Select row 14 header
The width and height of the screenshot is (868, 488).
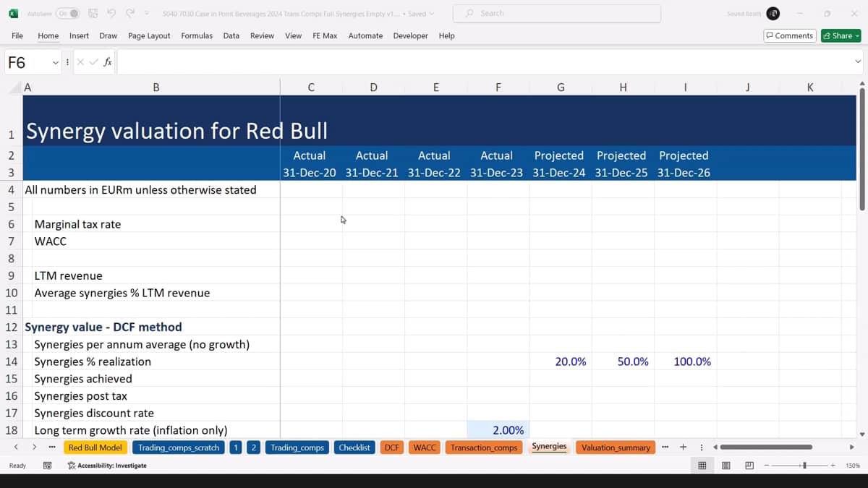click(x=12, y=361)
